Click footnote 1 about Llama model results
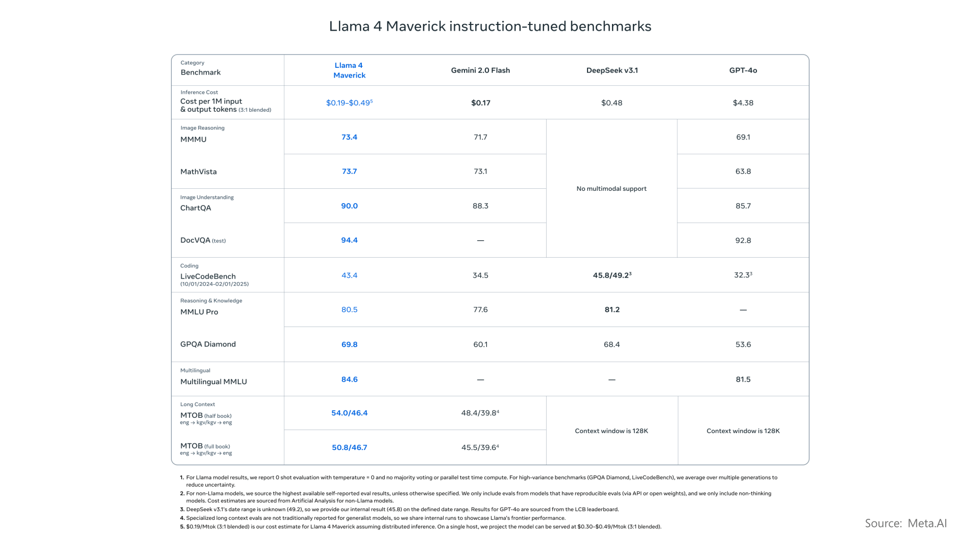980x551 pixels. pyautogui.click(x=478, y=481)
